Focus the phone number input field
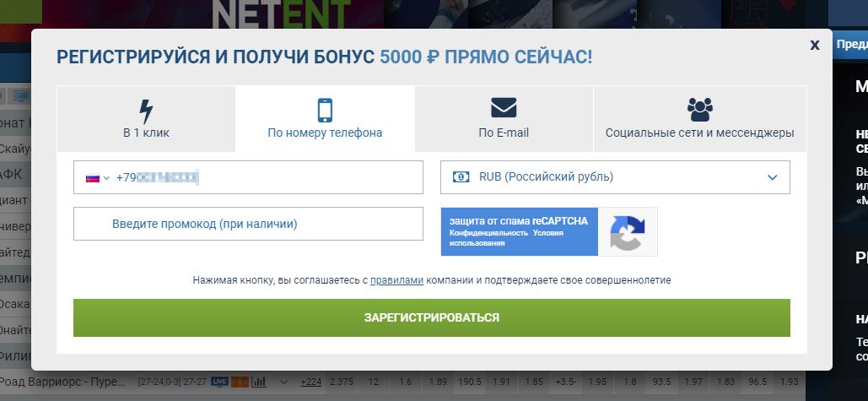The height and width of the screenshot is (401, 868). [270, 178]
